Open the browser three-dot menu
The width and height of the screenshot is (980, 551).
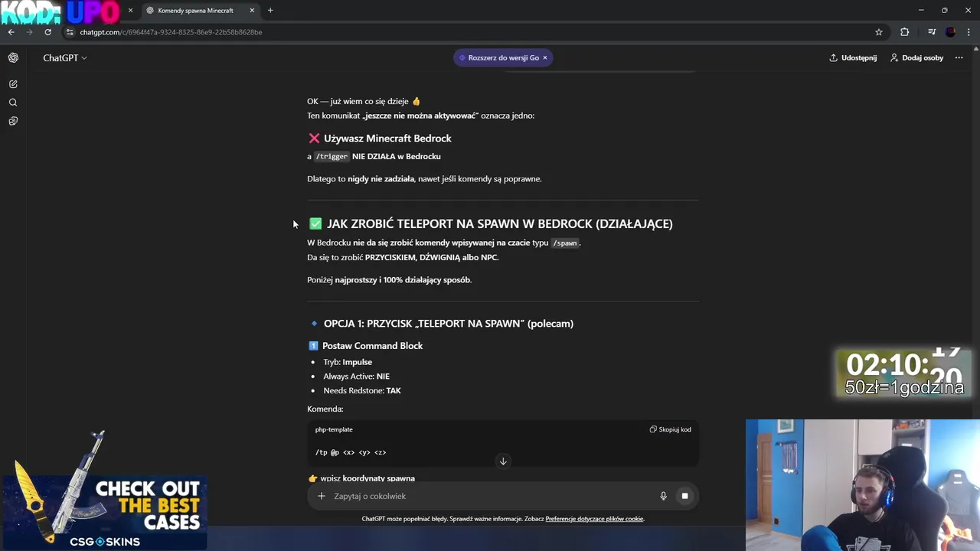(x=969, y=32)
